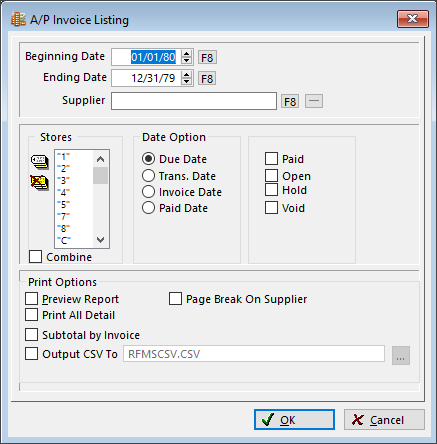The image size is (437, 444).
Task: Click the store list scroll down arrow
Action: coord(100,240)
